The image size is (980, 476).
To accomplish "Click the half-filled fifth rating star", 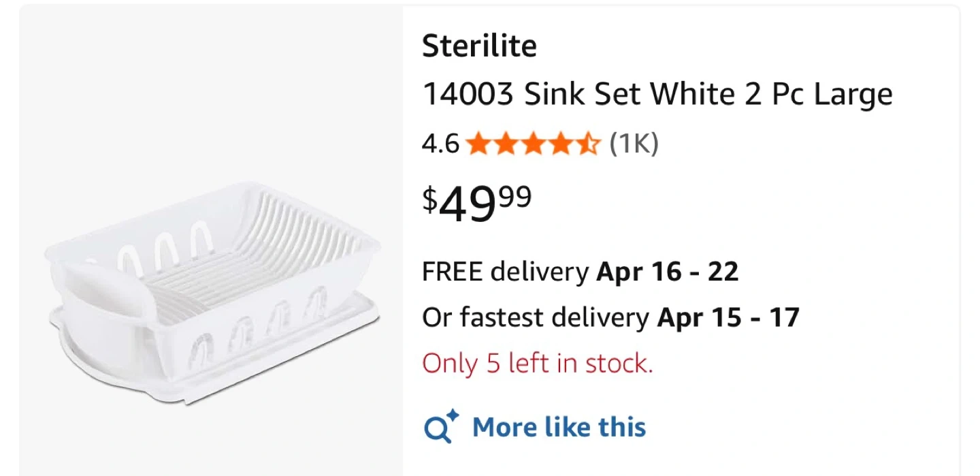I will pyautogui.click(x=588, y=144).
